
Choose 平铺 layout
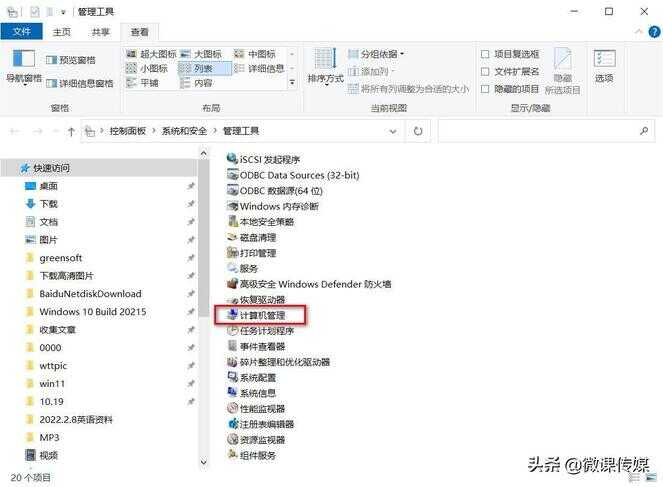pos(142,82)
